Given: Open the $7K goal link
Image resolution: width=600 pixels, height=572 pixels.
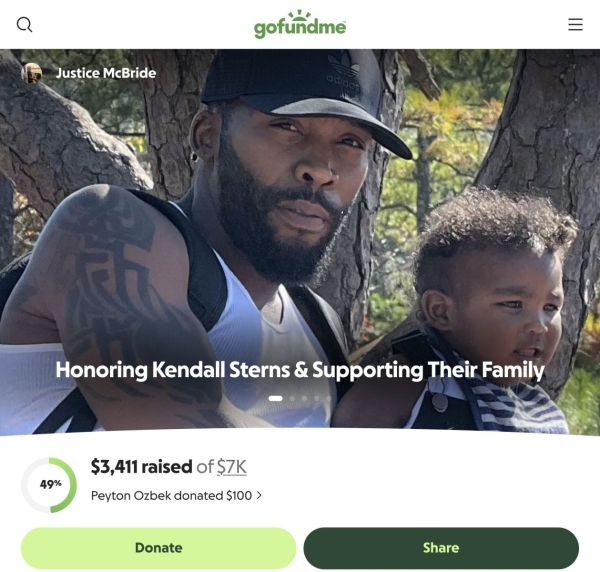Looking at the screenshot, I should 232,467.
